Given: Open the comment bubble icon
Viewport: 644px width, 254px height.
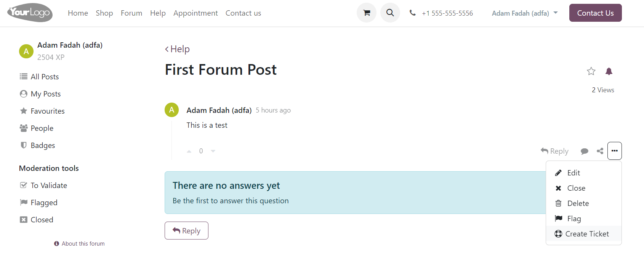Looking at the screenshot, I should pyautogui.click(x=585, y=151).
